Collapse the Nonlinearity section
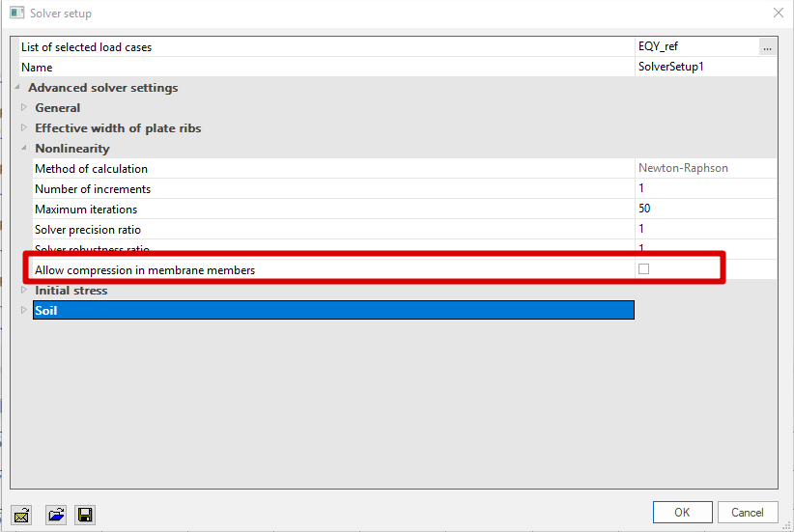This screenshot has width=794, height=532. (25, 149)
